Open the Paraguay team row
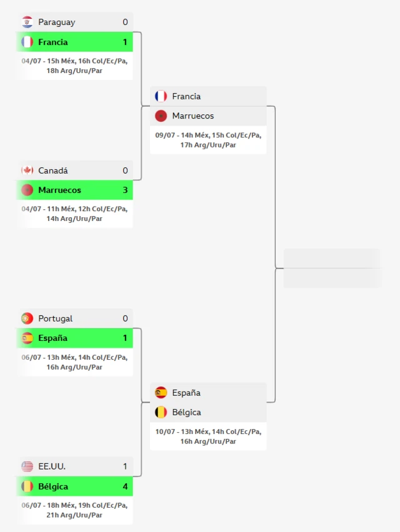 75,22
